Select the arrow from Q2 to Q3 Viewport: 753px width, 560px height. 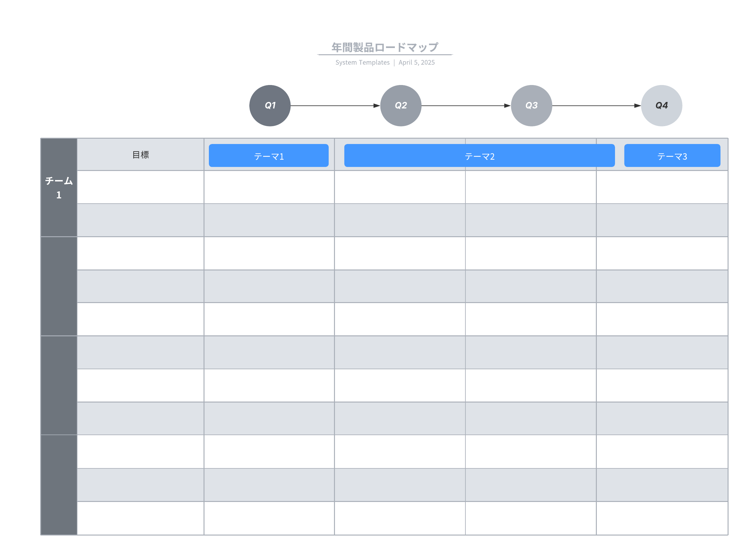(466, 105)
